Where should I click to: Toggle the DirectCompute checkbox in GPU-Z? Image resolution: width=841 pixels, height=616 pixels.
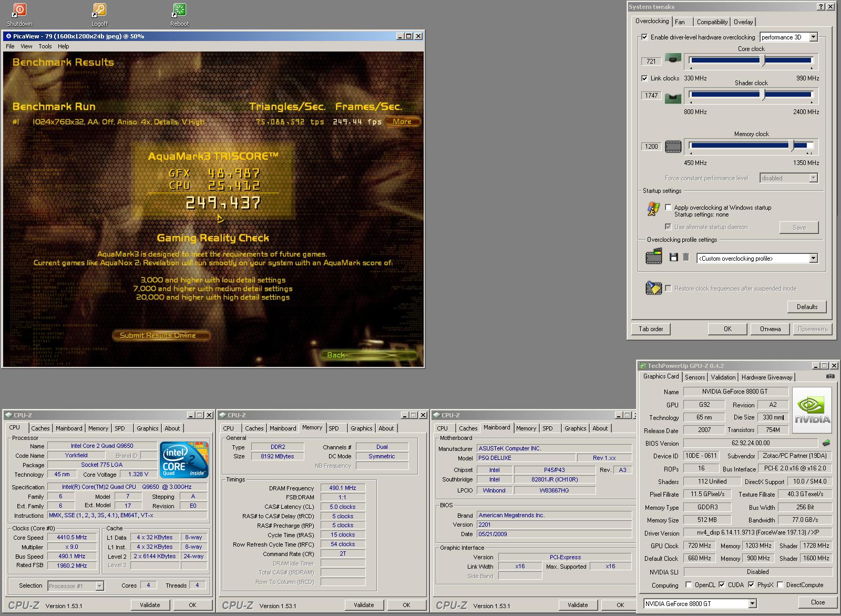(780, 585)
